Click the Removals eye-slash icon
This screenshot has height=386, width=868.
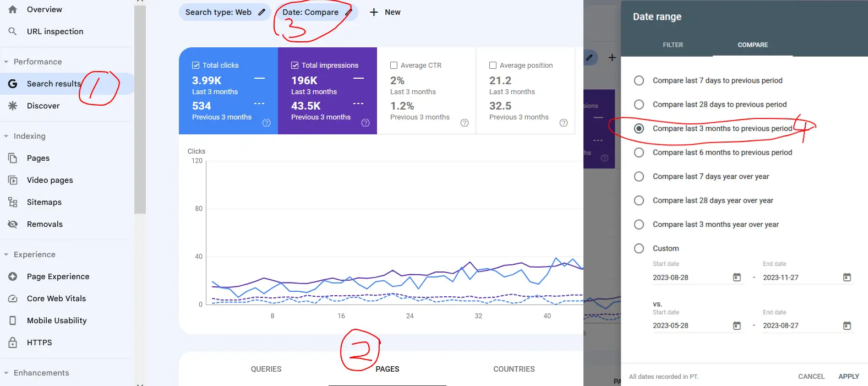[x=13, y=224]
